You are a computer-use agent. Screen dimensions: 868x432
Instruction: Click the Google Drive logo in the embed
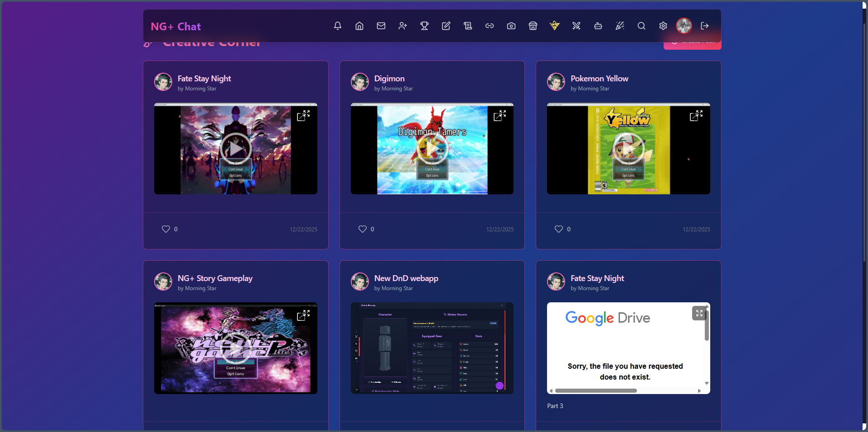(608, 318)
